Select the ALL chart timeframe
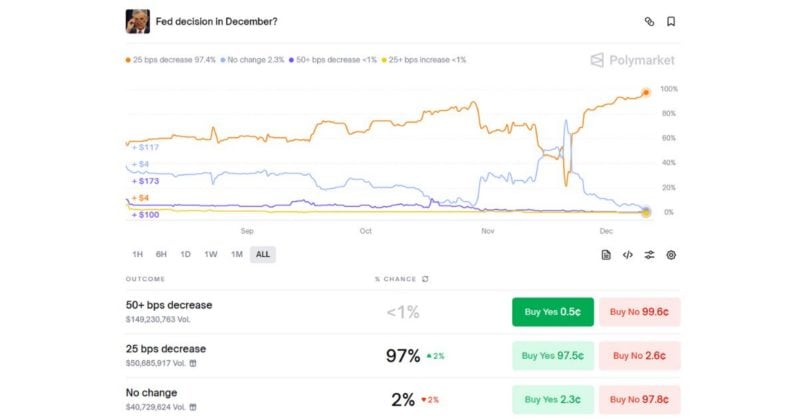Screen dimensions: 800x420 tap(263, 254)
